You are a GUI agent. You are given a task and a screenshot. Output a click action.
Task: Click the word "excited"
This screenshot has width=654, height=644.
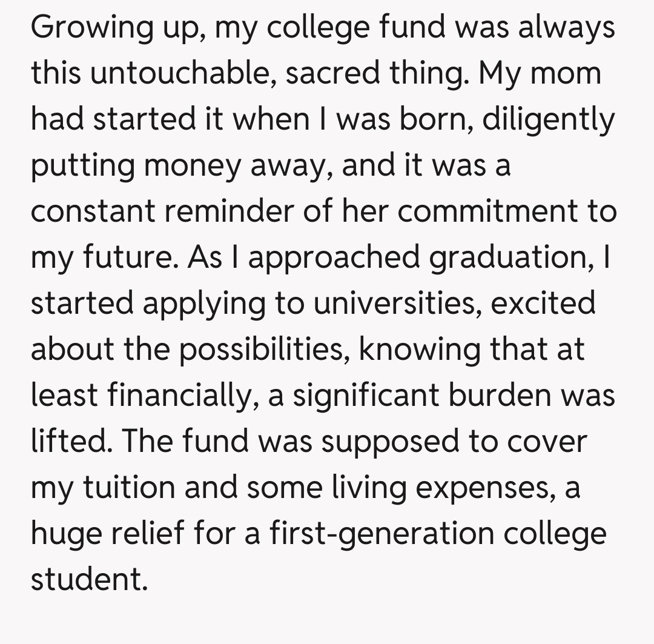(x=543, y=303)
